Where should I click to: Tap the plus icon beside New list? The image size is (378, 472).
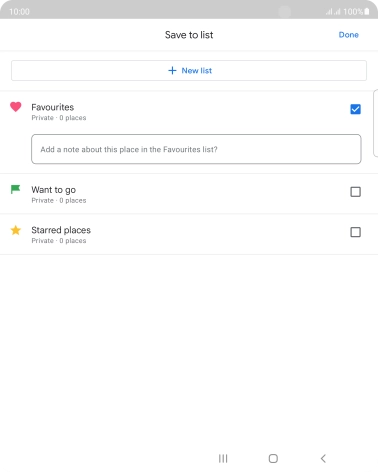pyautogui.click(x=172, y=70)
